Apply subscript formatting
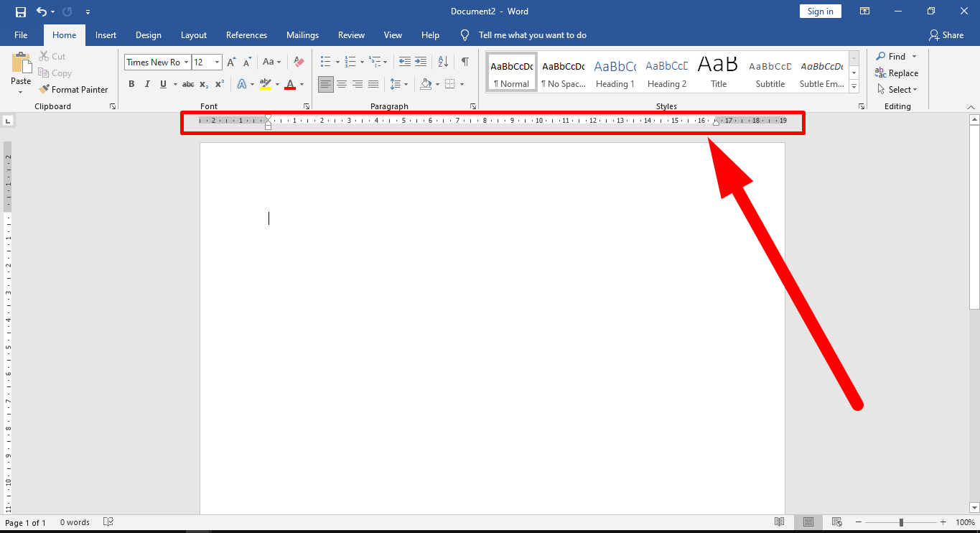 coord(203,84)
